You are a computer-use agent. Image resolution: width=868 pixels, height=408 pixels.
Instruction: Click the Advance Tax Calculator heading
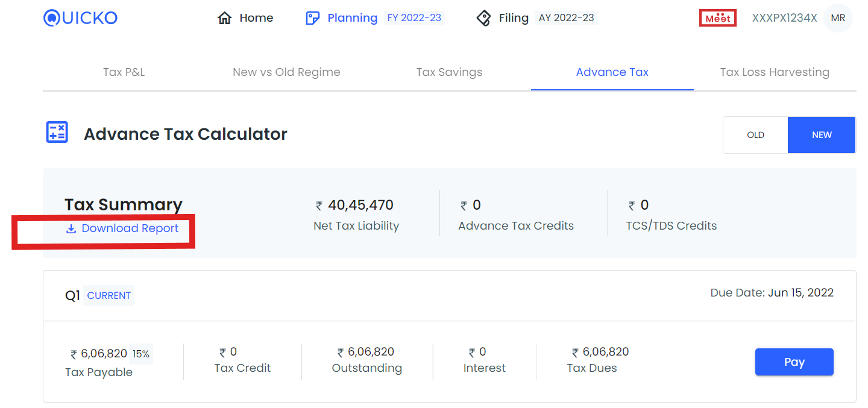(x=186, y=134)
